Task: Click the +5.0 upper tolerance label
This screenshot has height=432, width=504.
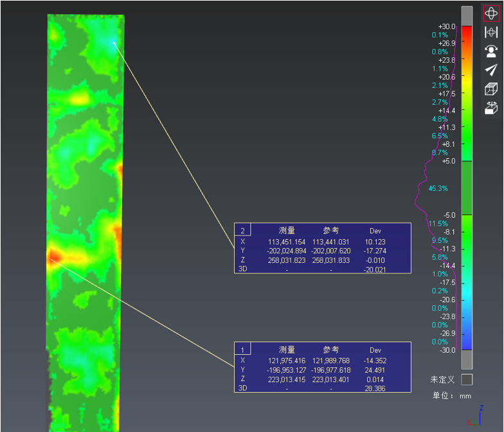Action: click(449, 161)
